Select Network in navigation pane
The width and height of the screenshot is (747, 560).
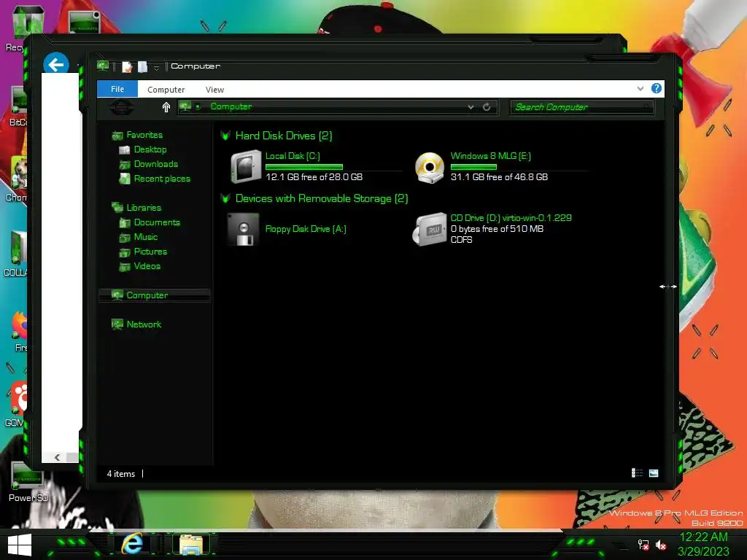click(x=144, y=324)
